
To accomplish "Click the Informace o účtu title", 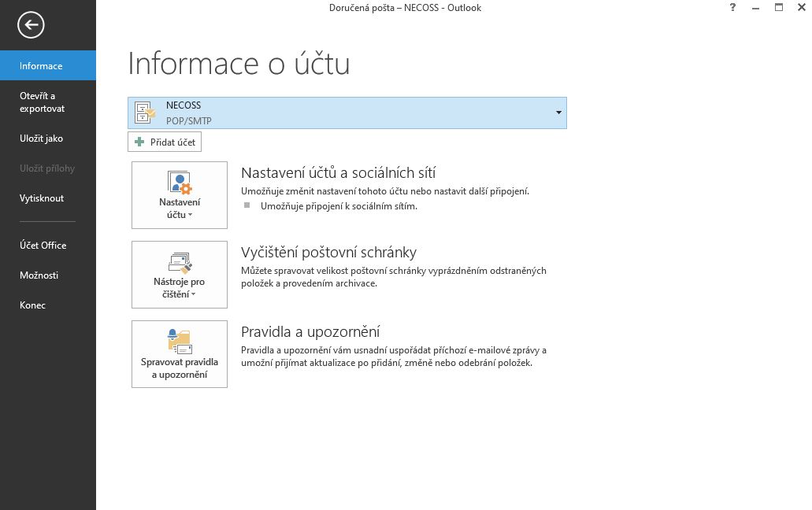I will tap(239, 64).
